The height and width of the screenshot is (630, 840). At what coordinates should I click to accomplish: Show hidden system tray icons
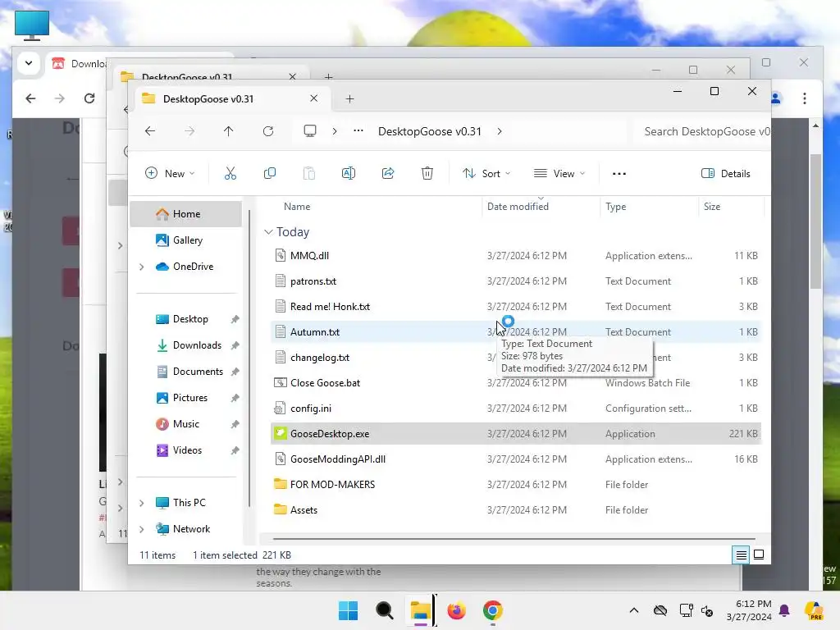coord(634,610)
